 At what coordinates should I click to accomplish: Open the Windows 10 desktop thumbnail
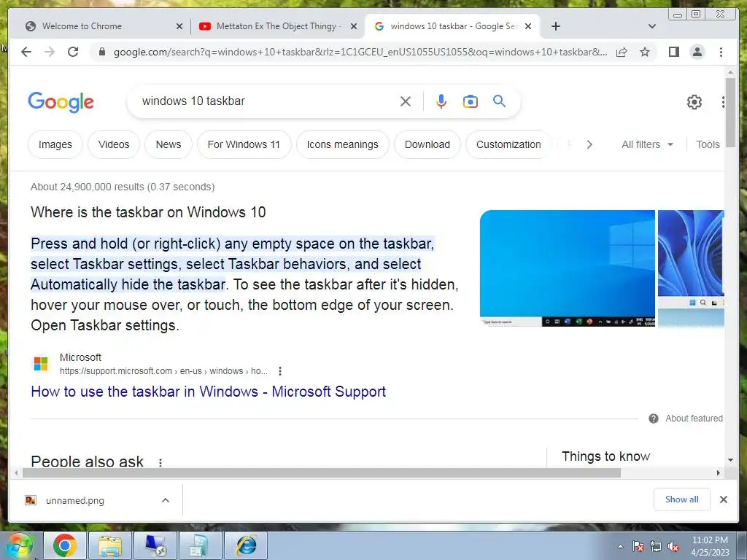(x=568, y=268)
